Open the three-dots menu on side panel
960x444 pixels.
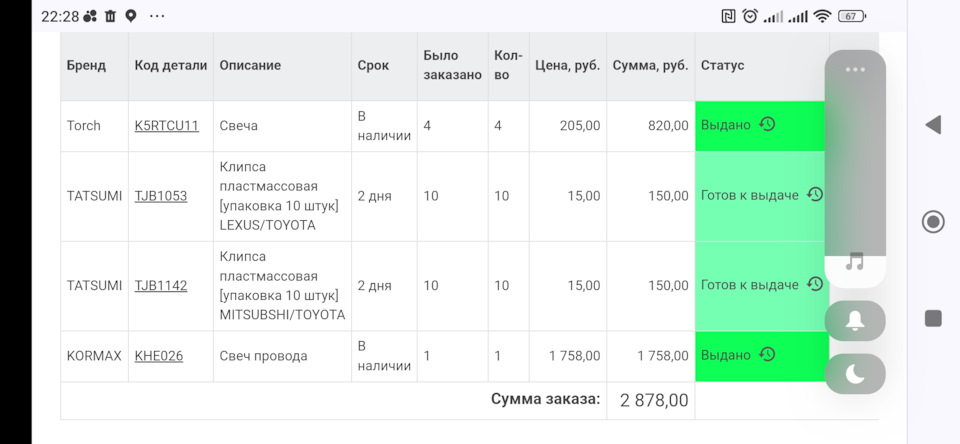[855, 70]
